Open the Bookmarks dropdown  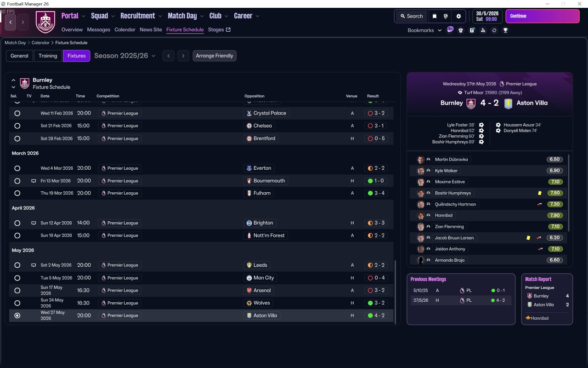(x=424, y=30)
